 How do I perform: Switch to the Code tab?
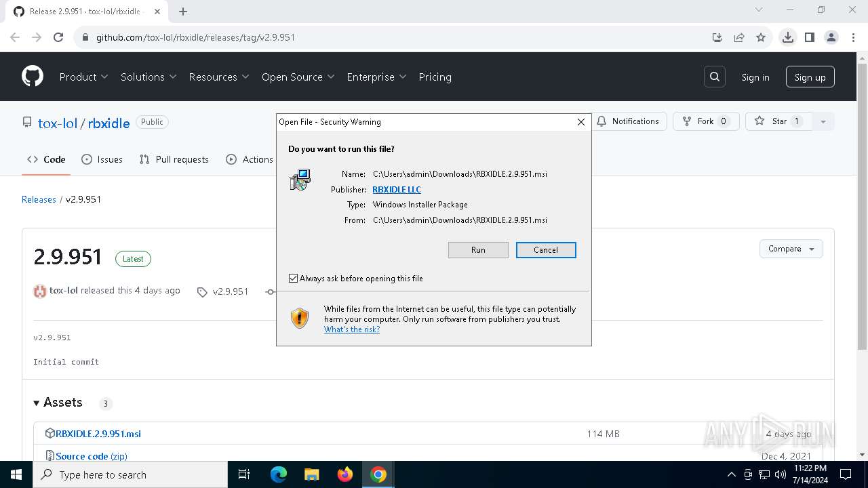(x=46, y=159)
